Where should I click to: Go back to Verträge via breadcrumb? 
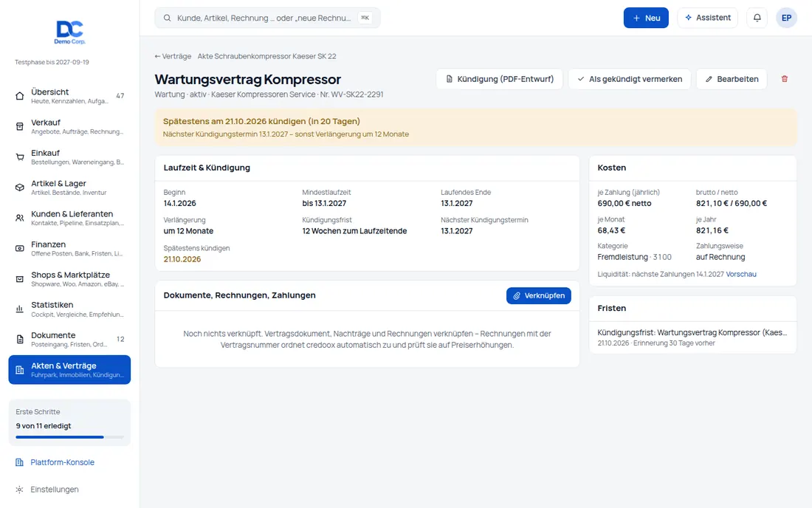coord(173,56)
